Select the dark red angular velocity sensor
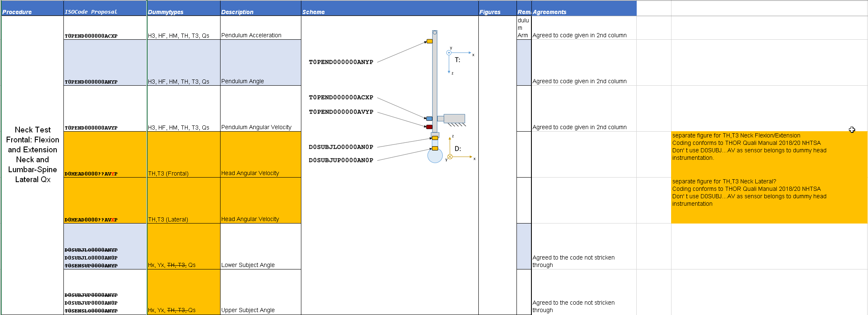Screen dimensions: 868x315 tap(429, 127)
